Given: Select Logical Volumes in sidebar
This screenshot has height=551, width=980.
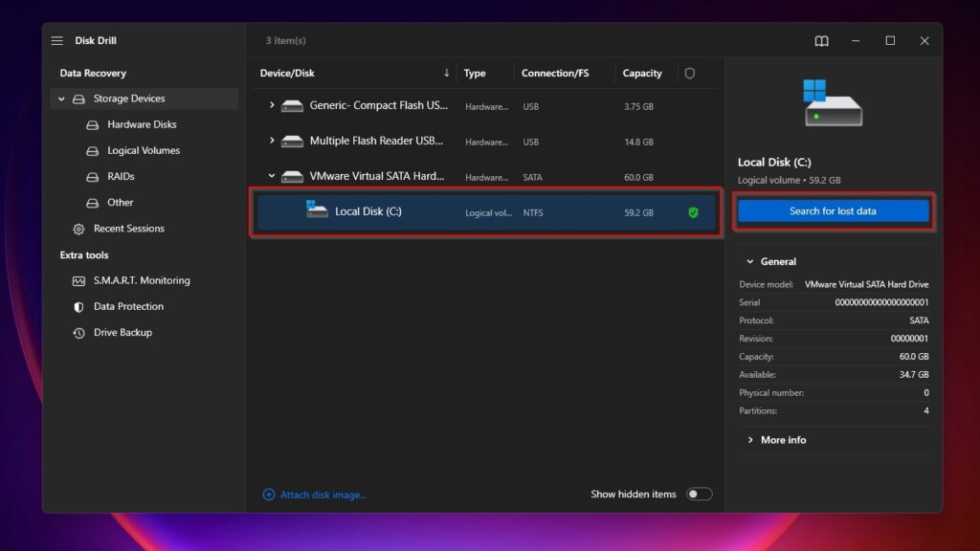Looking at the screenshot, I should (x=144, y=150).
